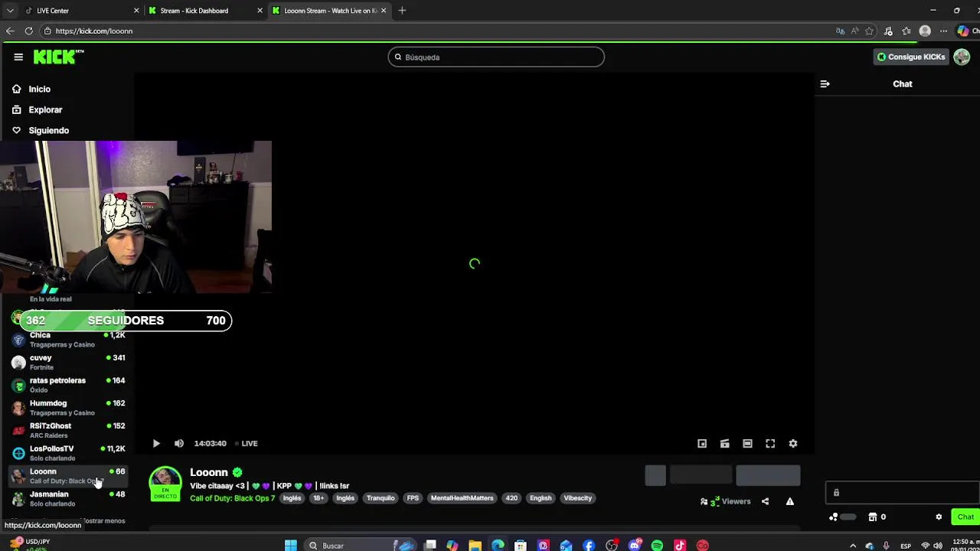
Task: Open browser tab list dropdown
Action: tap(9, 11)
